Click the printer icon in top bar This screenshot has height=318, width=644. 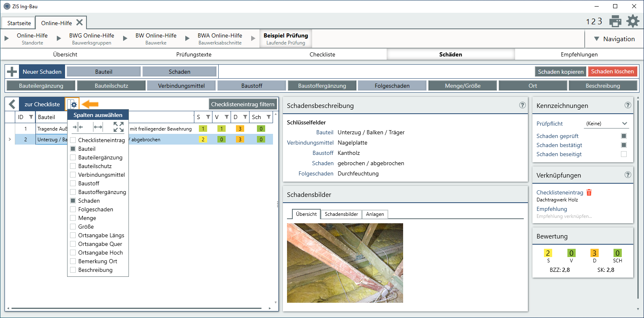pyautogui.click(x=615, y=21)
